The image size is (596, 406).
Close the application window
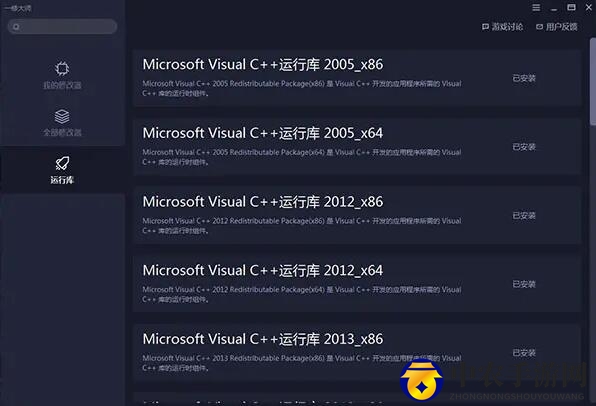click(588, 7)
